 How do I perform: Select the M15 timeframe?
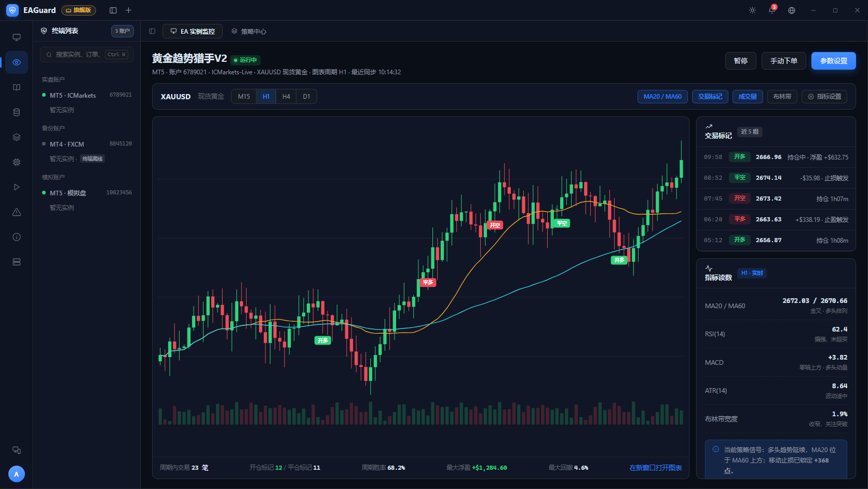243,97
